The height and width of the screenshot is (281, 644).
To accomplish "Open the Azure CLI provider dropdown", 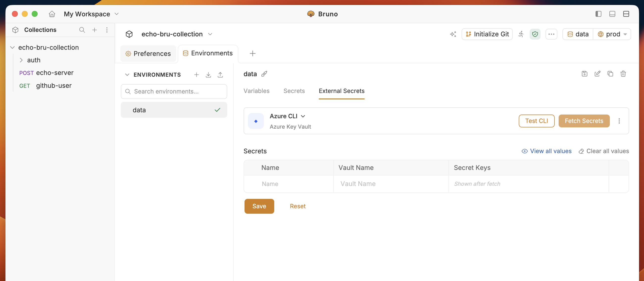I will pos(288,116).
